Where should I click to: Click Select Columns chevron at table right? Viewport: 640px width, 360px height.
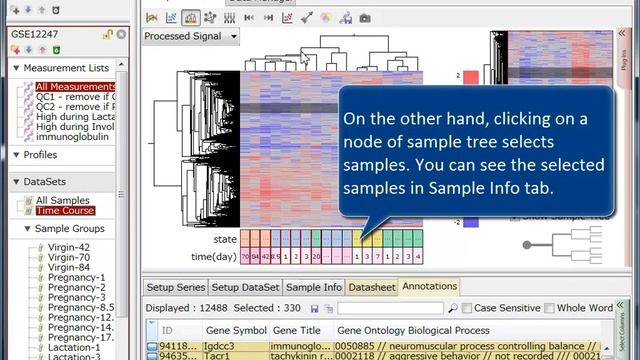tap(620, 305)
